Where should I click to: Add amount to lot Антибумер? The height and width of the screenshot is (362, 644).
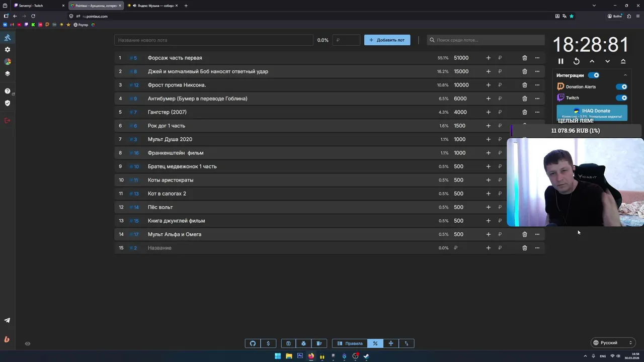click(x=488, y=99)
